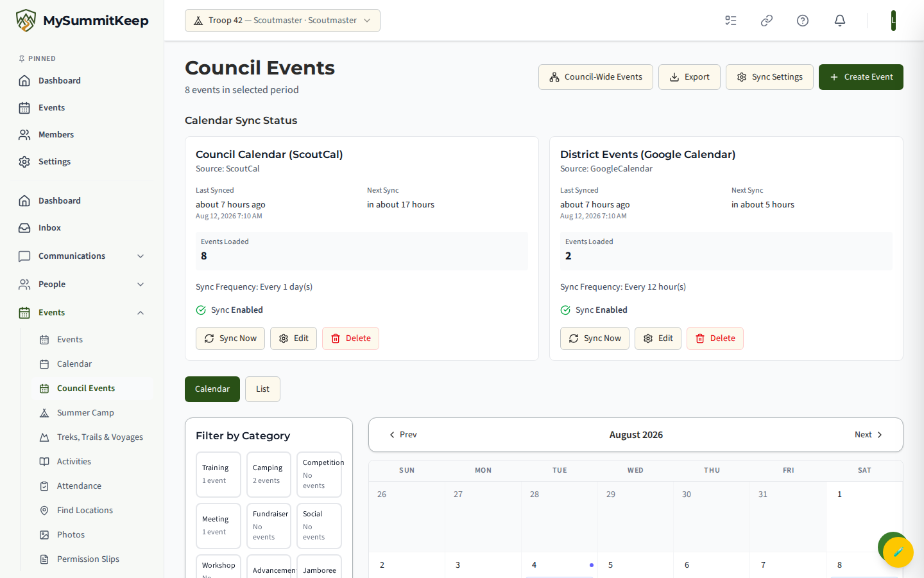Click the MySummitKeep logo icon
The image size is (924, 578).
click(x=26, y=21)
